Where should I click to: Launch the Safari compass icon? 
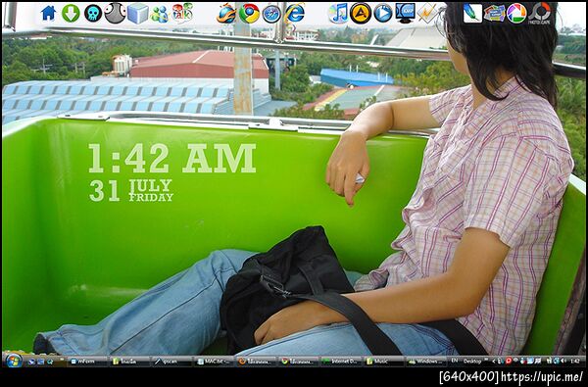271,14
